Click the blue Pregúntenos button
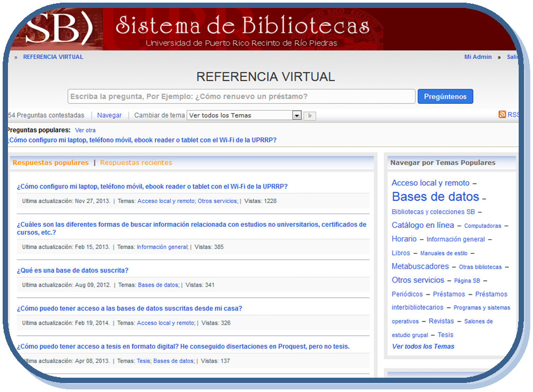This screenshot has height=392, width=533. (x=445, y=96)
